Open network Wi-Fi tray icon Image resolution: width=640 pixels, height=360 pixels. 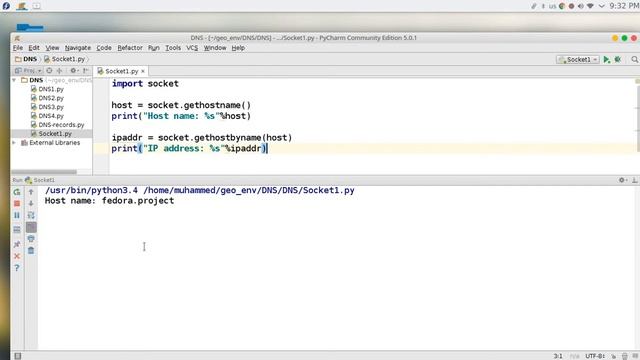pyautogui.click(x=590, y=6)
